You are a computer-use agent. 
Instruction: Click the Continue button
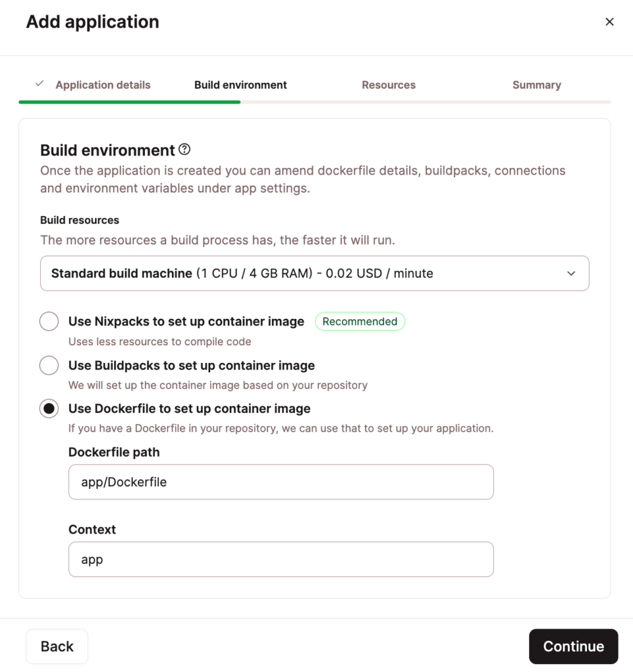[x=573, y=646]
